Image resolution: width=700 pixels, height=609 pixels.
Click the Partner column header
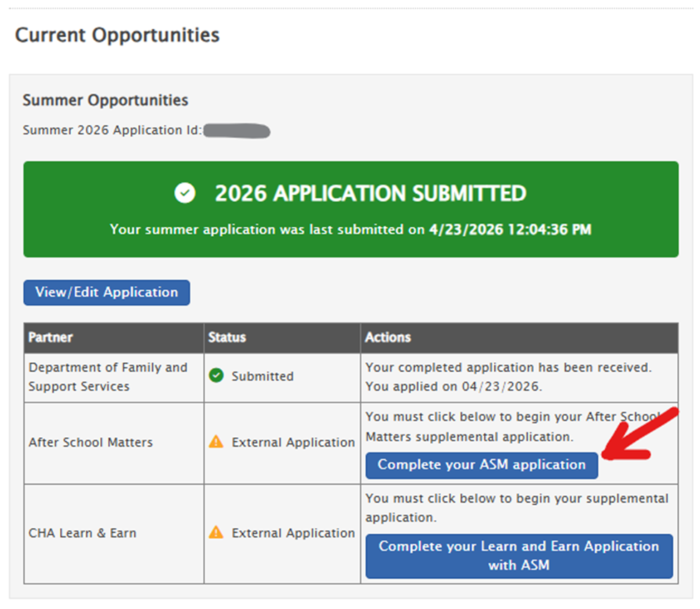[51, 337]
